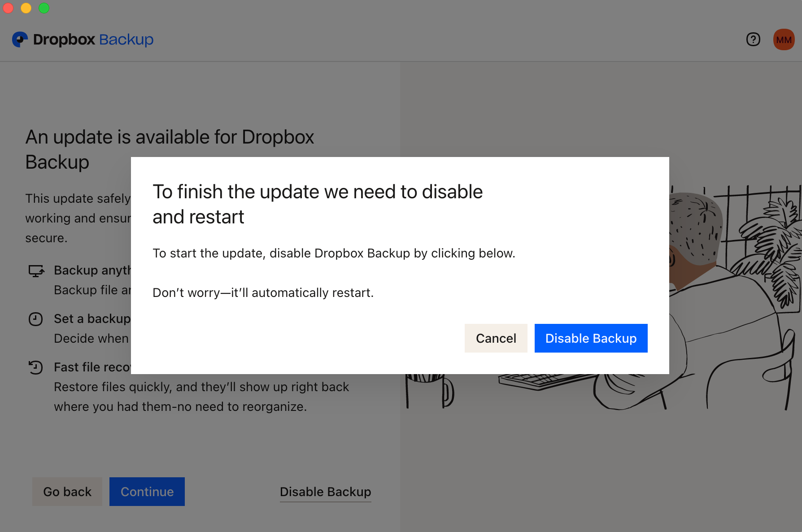This screenshot has width=802, height=532.
Task: Click the Continue button behind the dialog
Action: coord(147,492)
